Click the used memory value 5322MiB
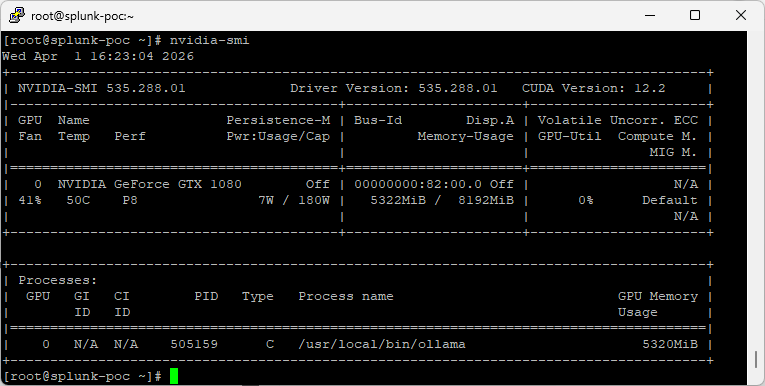 pos(398,200)
